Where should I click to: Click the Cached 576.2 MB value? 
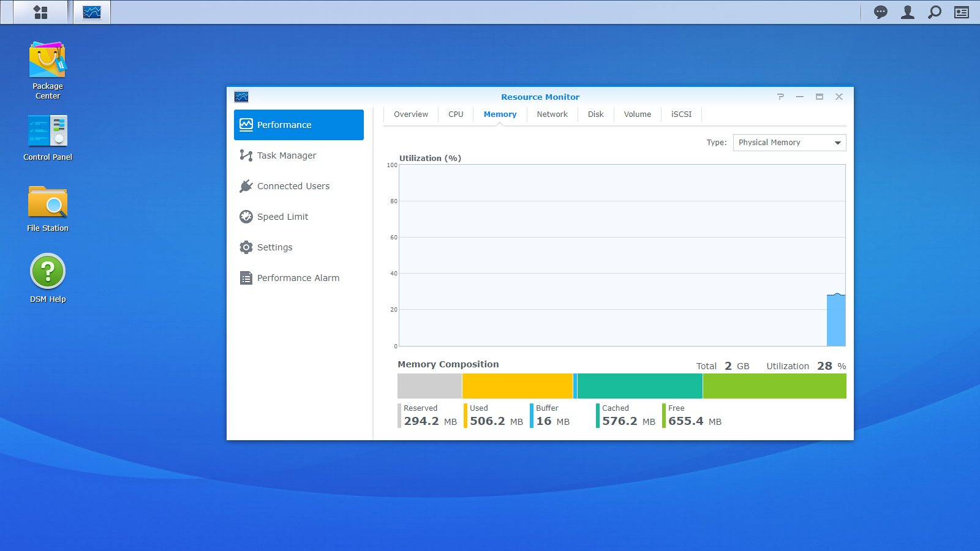(x=629, y=421)
